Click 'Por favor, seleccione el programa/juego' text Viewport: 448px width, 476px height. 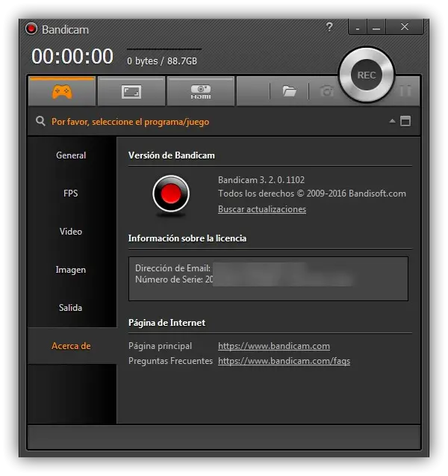[x=130, y=122]
